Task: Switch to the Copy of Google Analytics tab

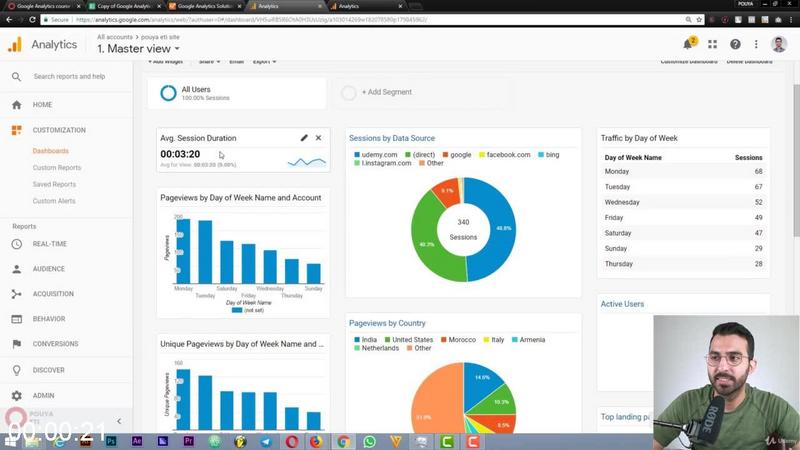Action: click(124, 6)
